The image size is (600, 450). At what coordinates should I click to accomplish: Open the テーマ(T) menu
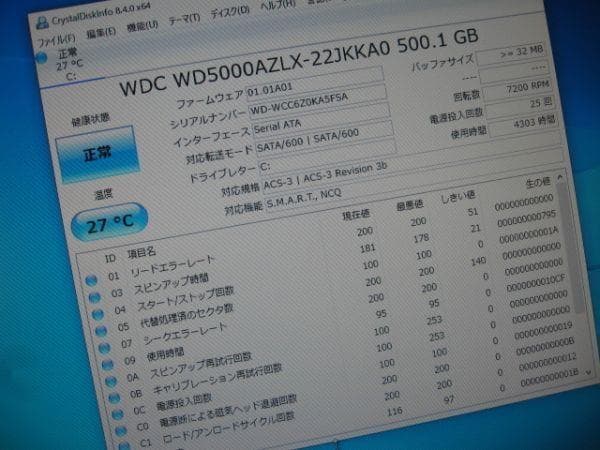point(184,20)
